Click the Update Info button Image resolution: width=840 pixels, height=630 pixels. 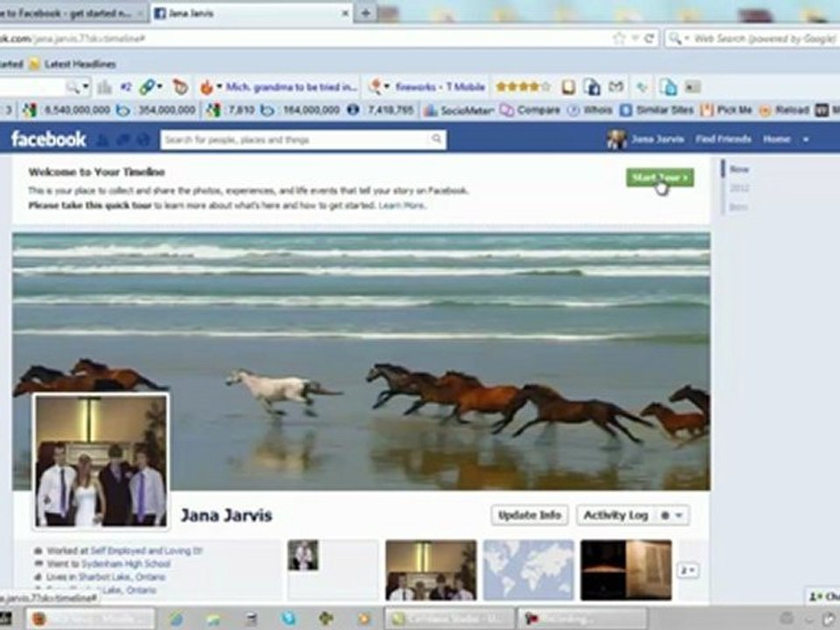[x=529, y=515]
